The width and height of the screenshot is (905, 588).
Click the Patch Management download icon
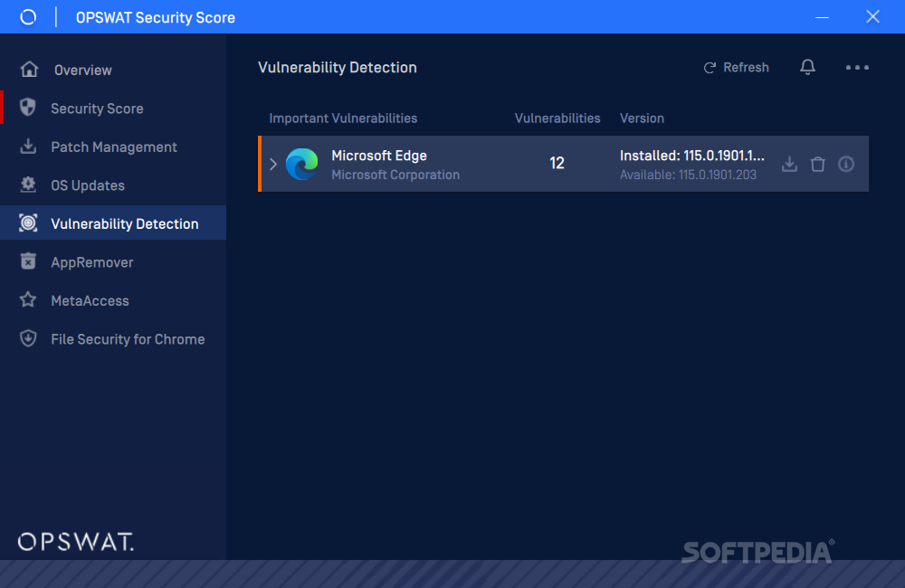tap(28, 147)
